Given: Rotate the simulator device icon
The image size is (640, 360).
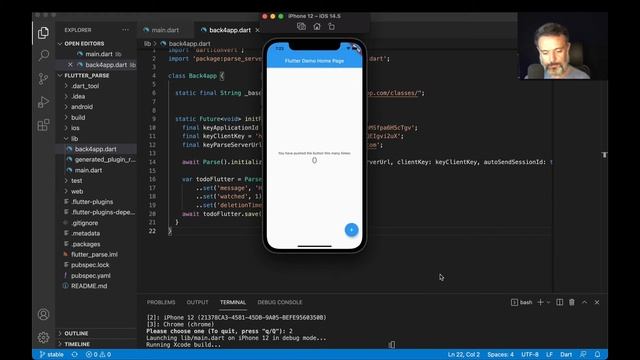Looking at the screenshot, I should (331, 27).
